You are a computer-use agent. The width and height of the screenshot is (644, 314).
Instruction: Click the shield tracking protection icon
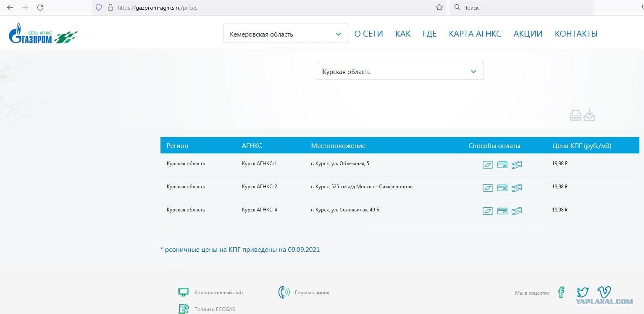(x=99, y=7)
